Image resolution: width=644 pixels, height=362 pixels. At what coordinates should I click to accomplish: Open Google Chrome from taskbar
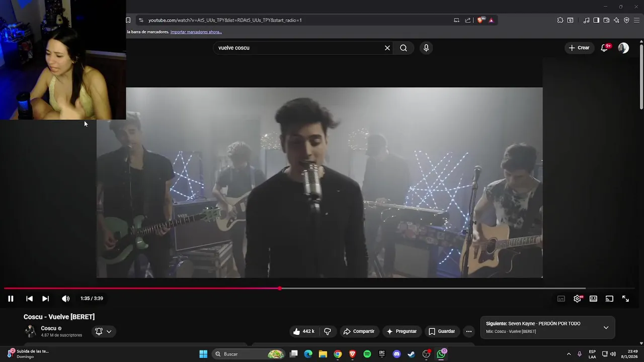point(338,354)
